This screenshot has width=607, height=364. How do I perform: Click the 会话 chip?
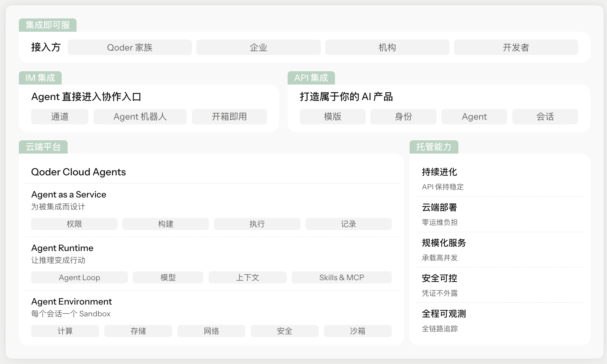[x=545, y=117]
